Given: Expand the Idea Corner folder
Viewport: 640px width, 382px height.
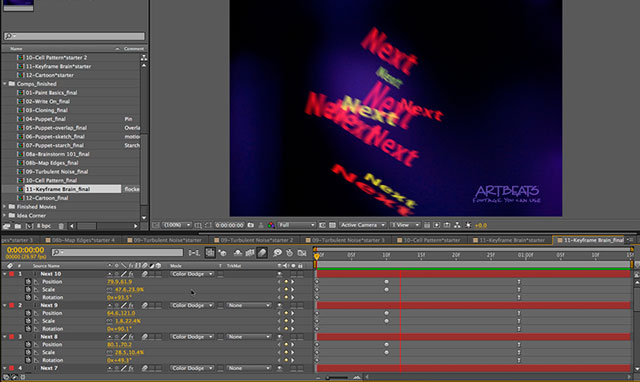Looking at the screenshot, I should [x=5, y=215].
